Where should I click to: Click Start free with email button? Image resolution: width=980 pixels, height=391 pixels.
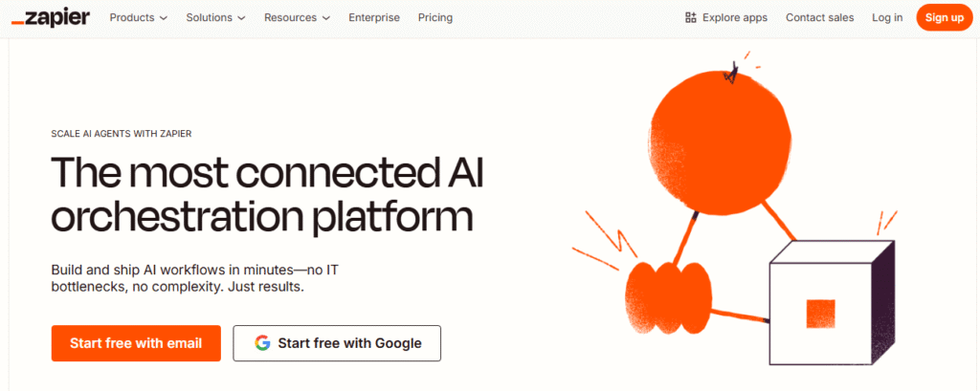click(136, 343)
